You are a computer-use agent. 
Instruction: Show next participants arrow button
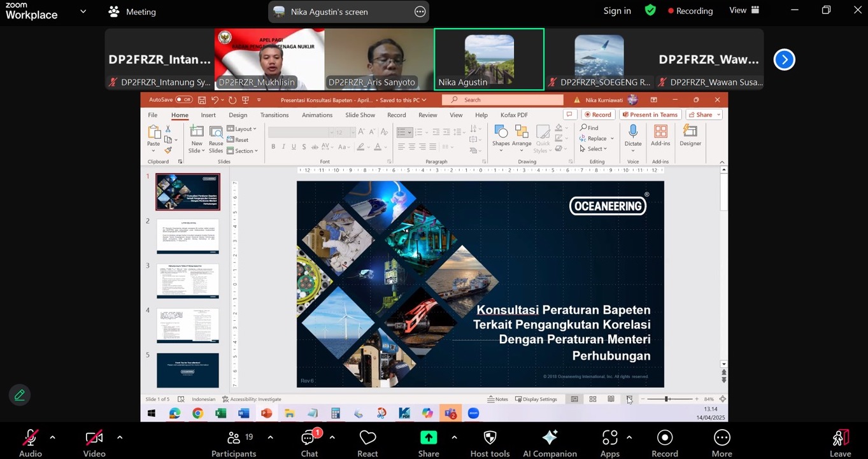(x=784, y=59)
